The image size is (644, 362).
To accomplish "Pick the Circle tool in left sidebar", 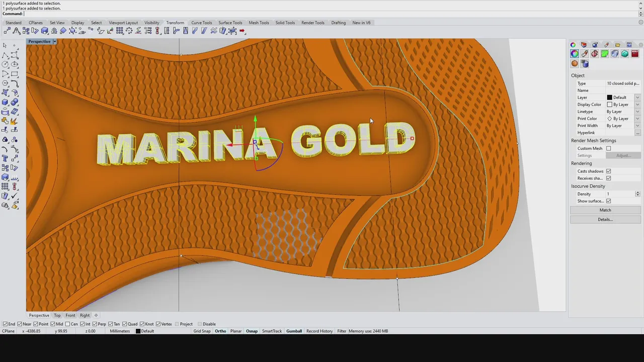I will coord(5,64).
